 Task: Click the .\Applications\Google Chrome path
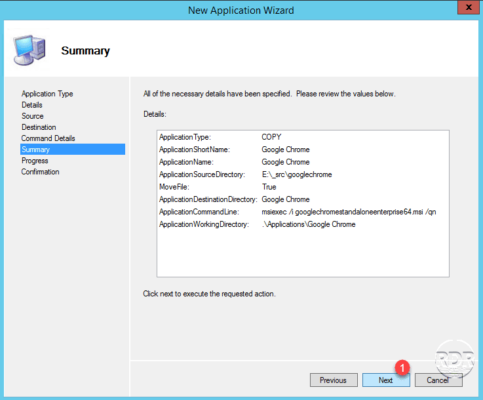(309, 224)
